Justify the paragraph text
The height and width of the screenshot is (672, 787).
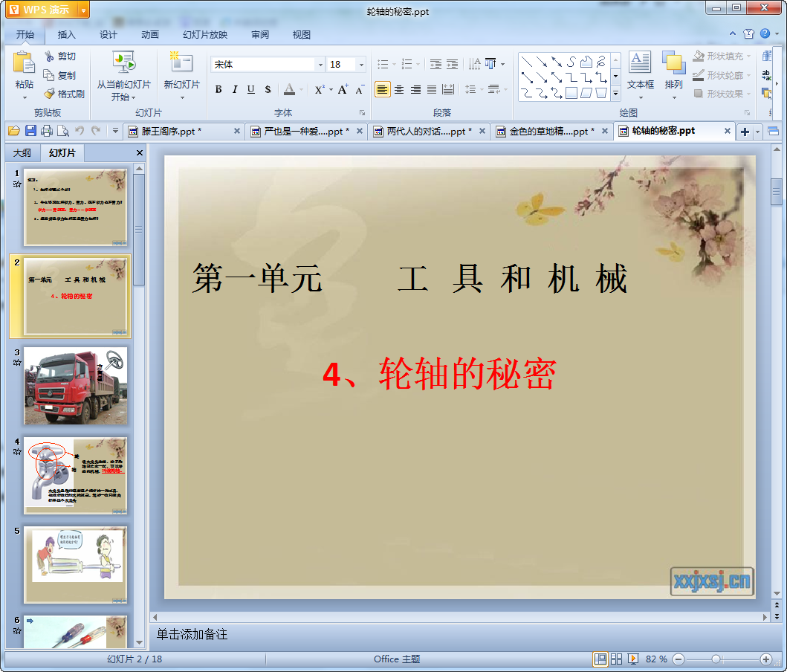tap(432, 89)
